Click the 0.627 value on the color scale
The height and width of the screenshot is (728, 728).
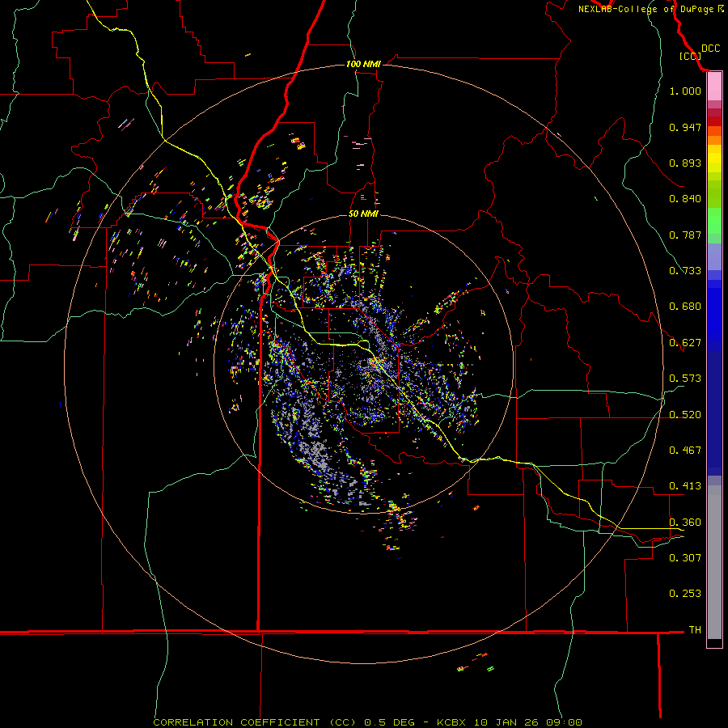685,343
